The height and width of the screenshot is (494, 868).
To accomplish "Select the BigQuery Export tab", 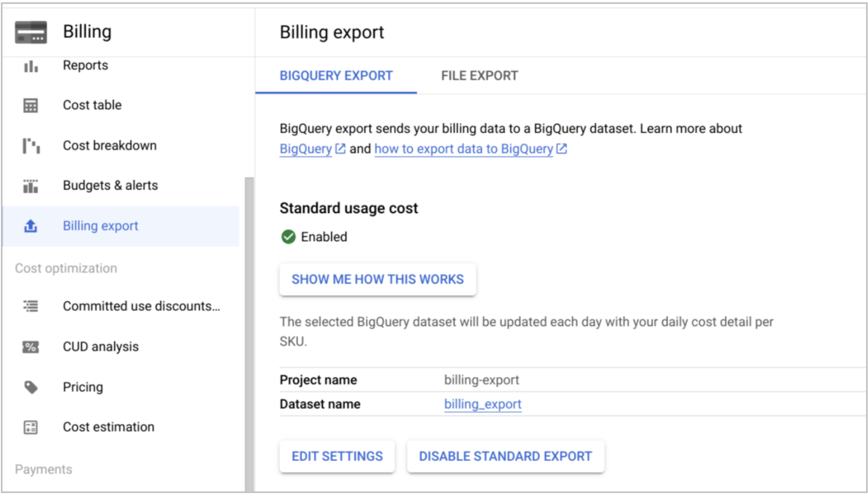I will click(x=336, y=76).
